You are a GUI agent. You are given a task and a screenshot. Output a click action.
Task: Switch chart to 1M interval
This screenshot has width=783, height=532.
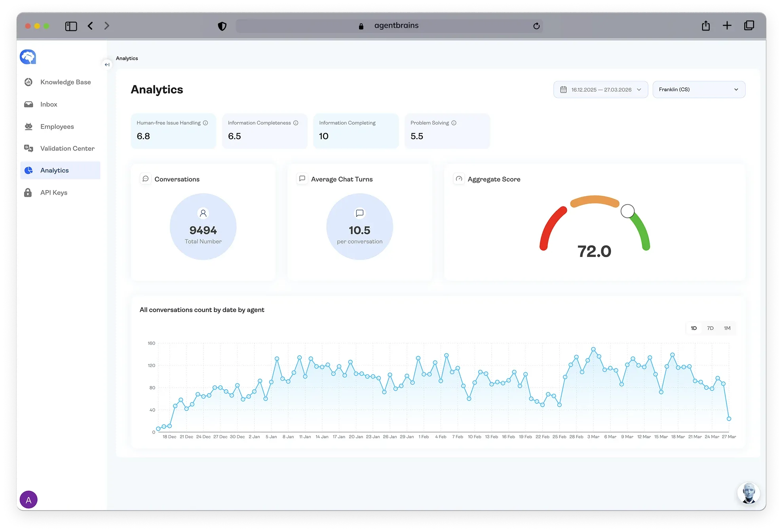pyautogui.click(x=727, y=328)
